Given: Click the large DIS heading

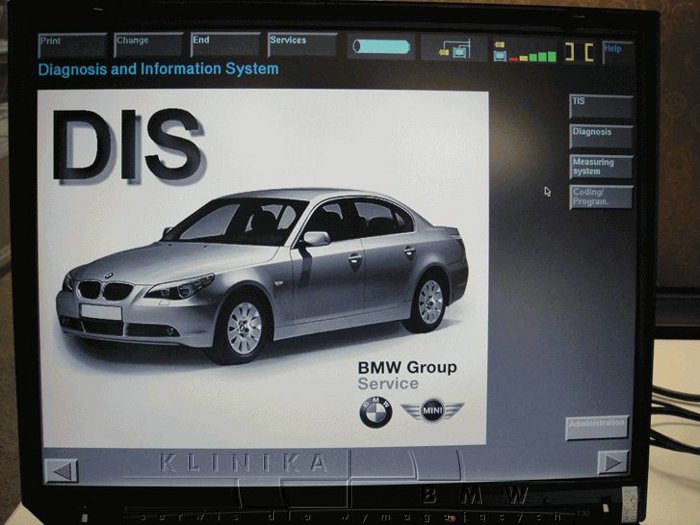Looking at the screenshot, I should [x=127, y=145].
